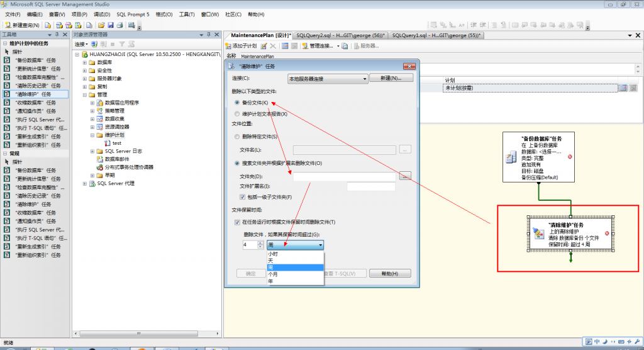Click the folder path input field
644x350 pixels.
[x=344, y=177]
